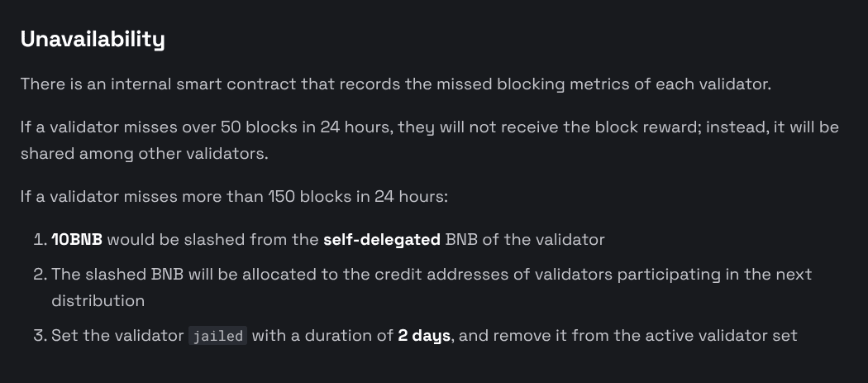Click the inline code word jailed
The image size is (868, 383).
click(218, 336)
